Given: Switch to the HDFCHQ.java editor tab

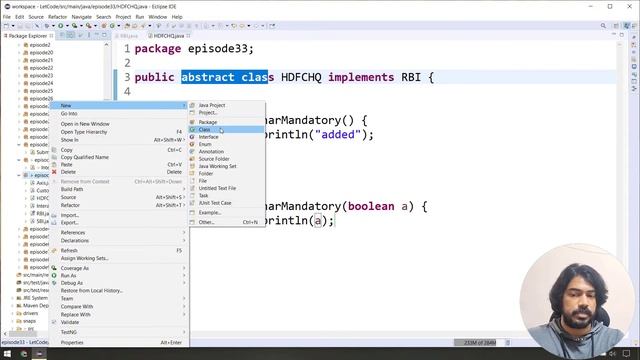Looking at the screenshot, I should pos(169,36).
